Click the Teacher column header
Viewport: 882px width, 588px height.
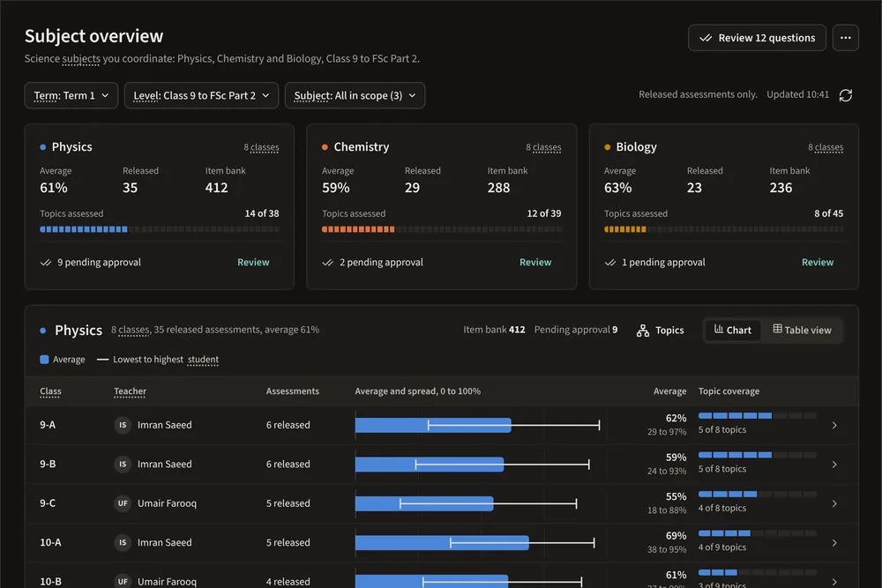tap(130, 391)
